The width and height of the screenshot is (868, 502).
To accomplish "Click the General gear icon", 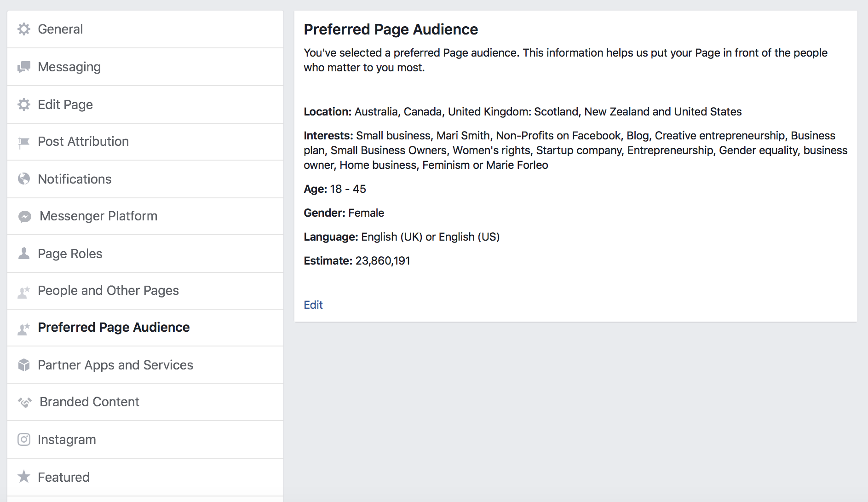I will pyautogui.click(x=24, y=29).
